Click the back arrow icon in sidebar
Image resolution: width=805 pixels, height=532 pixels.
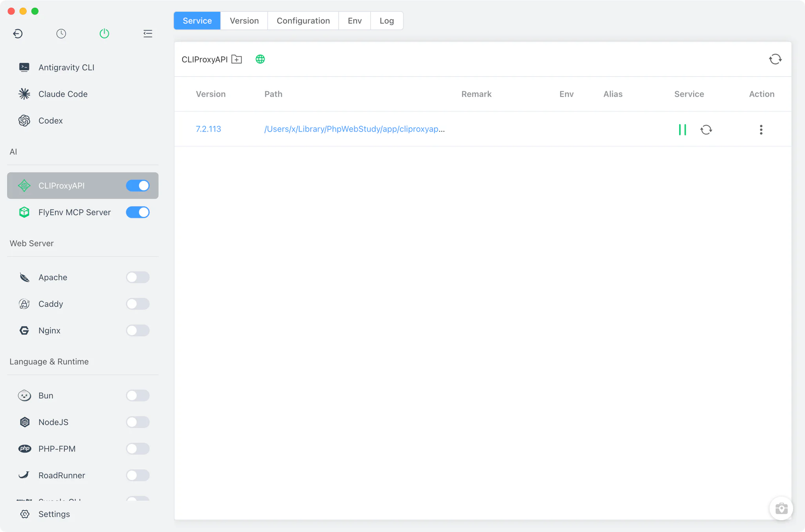(18, 34)
